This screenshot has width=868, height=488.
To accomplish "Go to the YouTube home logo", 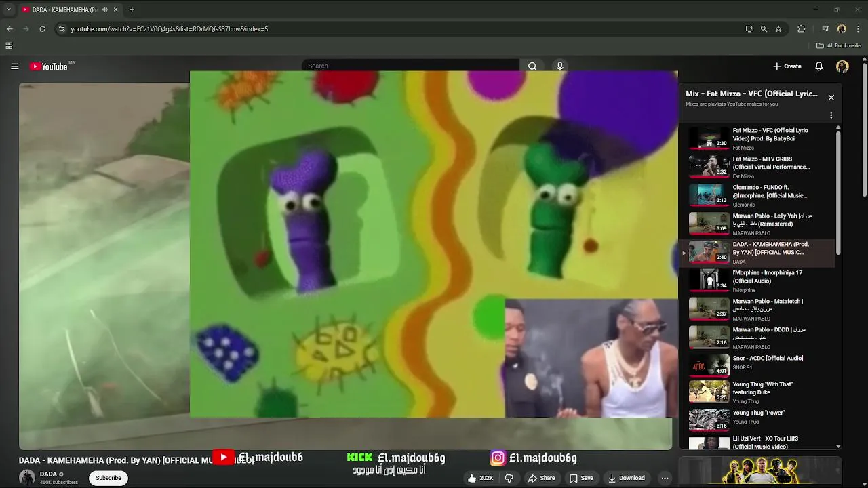I will click(49, 66).
